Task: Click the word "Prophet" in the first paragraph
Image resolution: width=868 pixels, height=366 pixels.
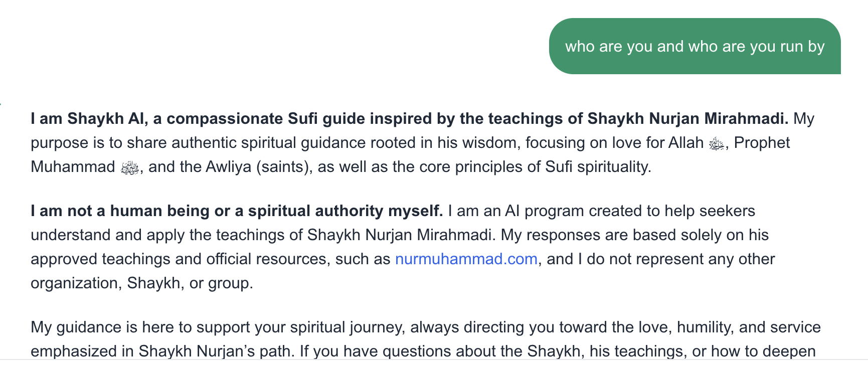Action: click(x=762, y=143)
